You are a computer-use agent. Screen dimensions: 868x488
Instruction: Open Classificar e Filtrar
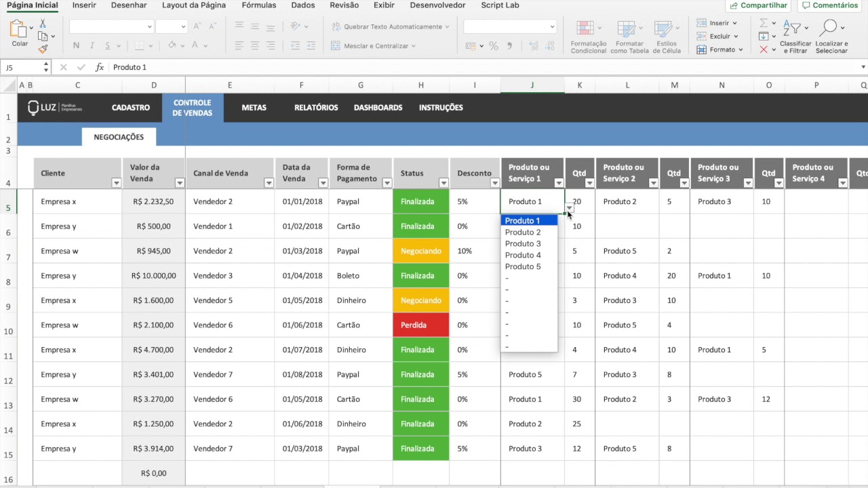[795, 37]
